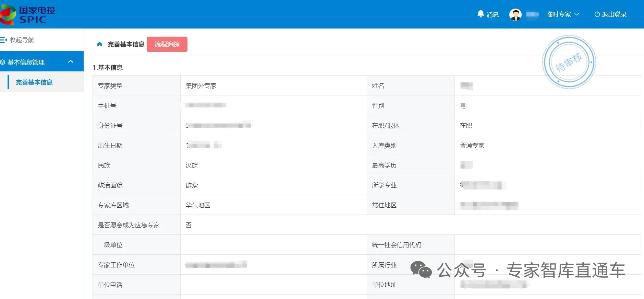Image resolution: width=644 pixels, height=299 pixels.
Task: Click 完善基本信息 breadcrumb title
Action: pos(126,44)
